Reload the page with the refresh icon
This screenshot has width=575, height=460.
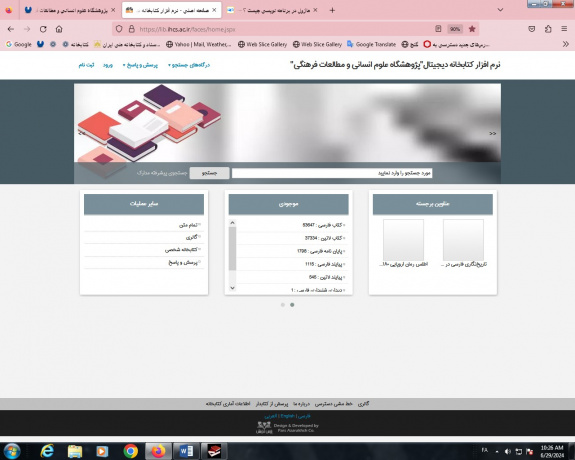43,29
